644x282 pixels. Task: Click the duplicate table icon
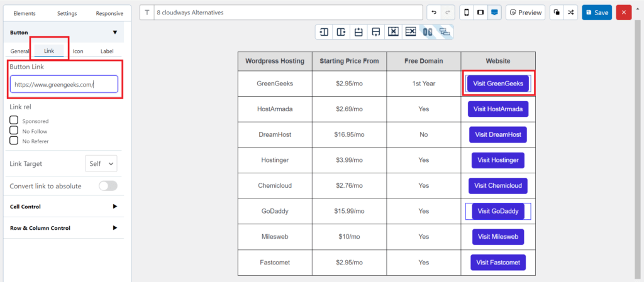coord(557,13)
